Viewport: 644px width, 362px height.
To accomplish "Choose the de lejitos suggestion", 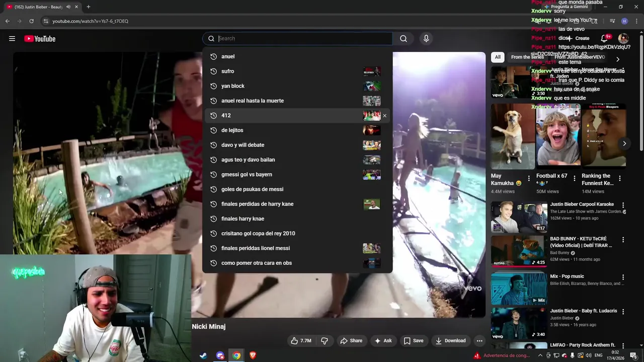I will click(x=297, y=130).
